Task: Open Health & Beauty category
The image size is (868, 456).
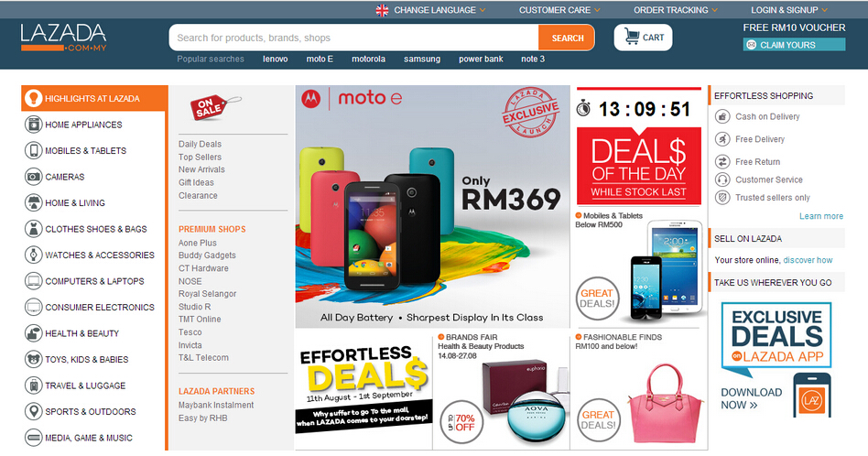Action: pyautogui.click(x=81, y=333)
